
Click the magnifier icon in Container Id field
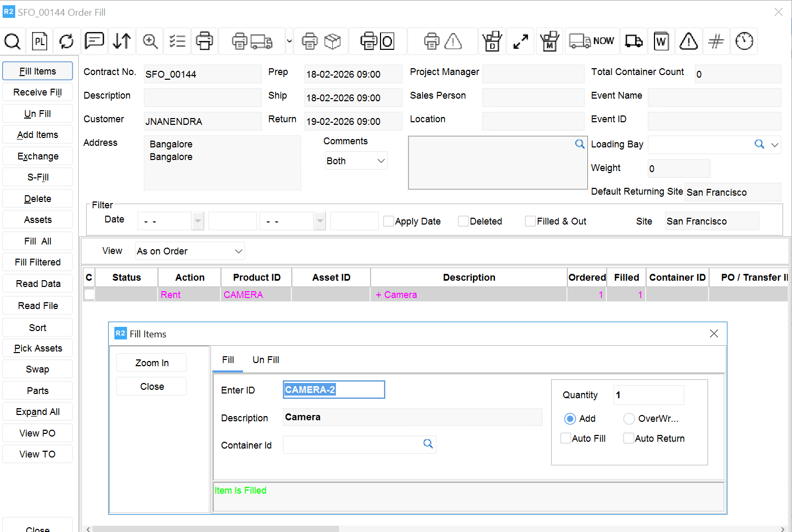coord(428,444)
